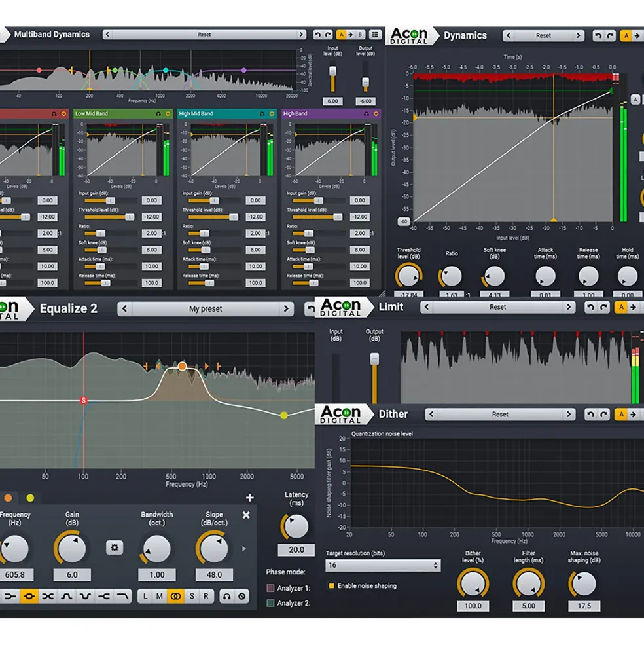This screenshot has width=644, height=645.
Task: Solo the EQ band with headphones button
Action: pyautogui.click(x=226, y=596)
